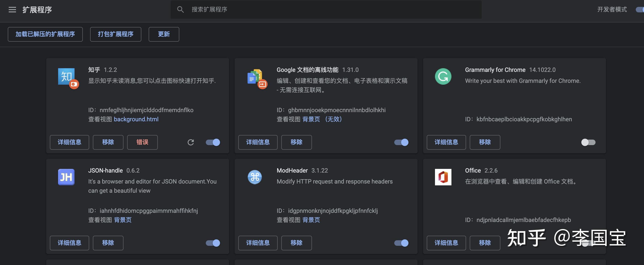Open details for ModHeader
Image resolution: width=644 pixels, height=265 pixels.
(x=258, y=243)
